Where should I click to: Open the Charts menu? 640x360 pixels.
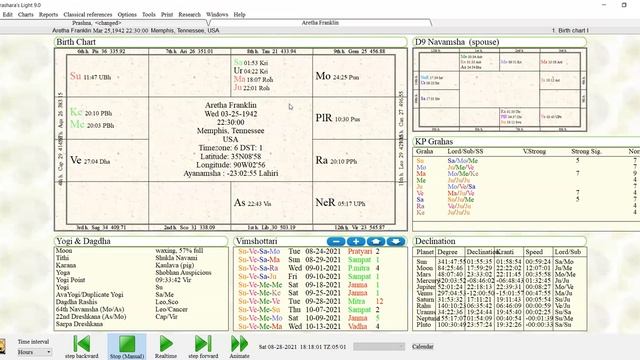(x=26, y=14)
